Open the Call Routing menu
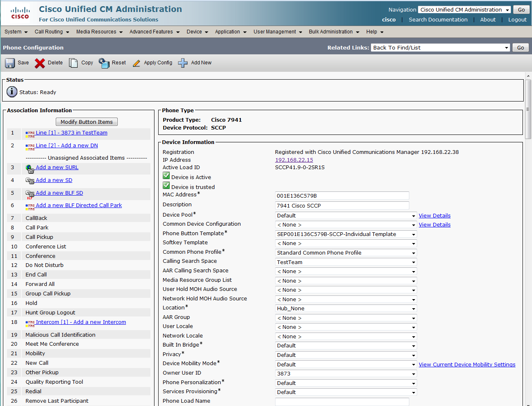Screen dimensions: 532x406 [x=52, y=32]
